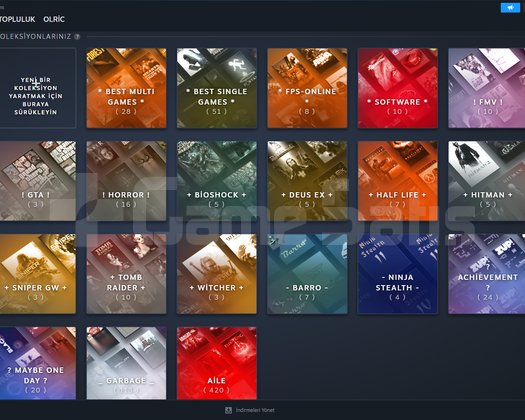This screenshot has height=420, width=525.
Task: Open the Barro collection tile
Action: (x=307, y=274)
